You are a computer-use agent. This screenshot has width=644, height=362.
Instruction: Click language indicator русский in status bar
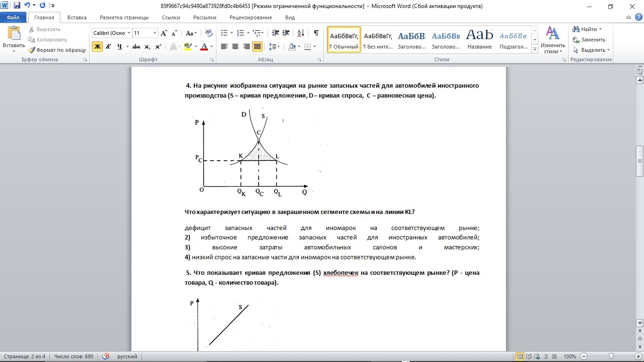tap(127, 356)
